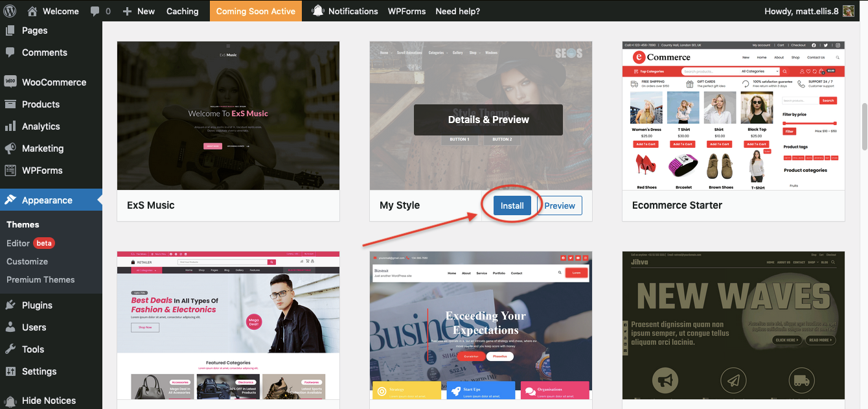Click the Ecommerce Starter theme name
The width and height of the screenshot is (868, 409).
677,205
